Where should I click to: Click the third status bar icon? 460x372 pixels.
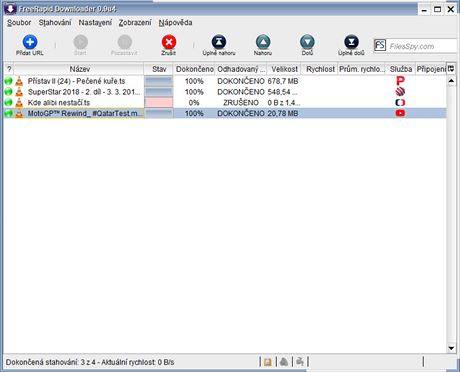tap(300, 362)
